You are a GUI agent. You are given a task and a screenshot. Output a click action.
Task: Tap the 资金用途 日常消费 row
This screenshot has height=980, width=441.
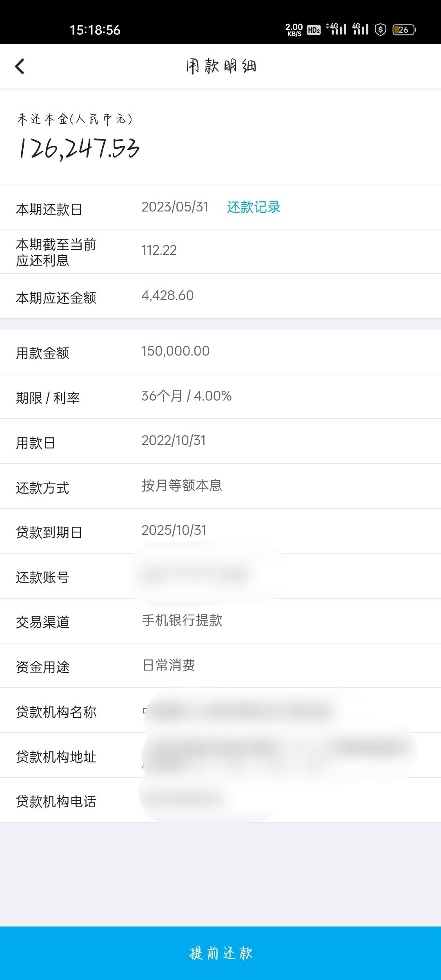click(220, 666)
